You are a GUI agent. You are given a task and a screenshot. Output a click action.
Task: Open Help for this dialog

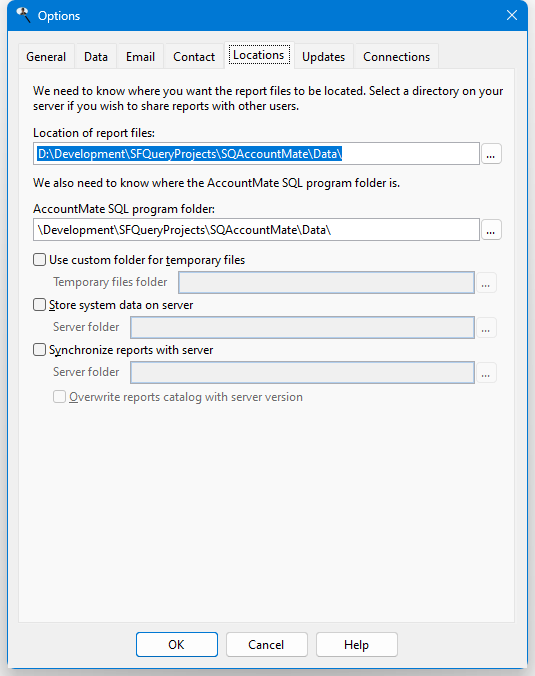[357, 645]
